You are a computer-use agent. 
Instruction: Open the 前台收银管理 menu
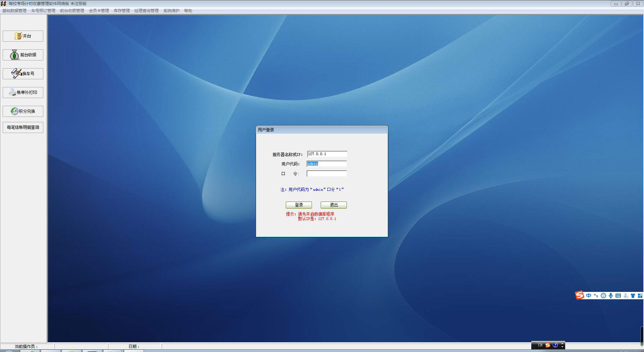point(72,11)
